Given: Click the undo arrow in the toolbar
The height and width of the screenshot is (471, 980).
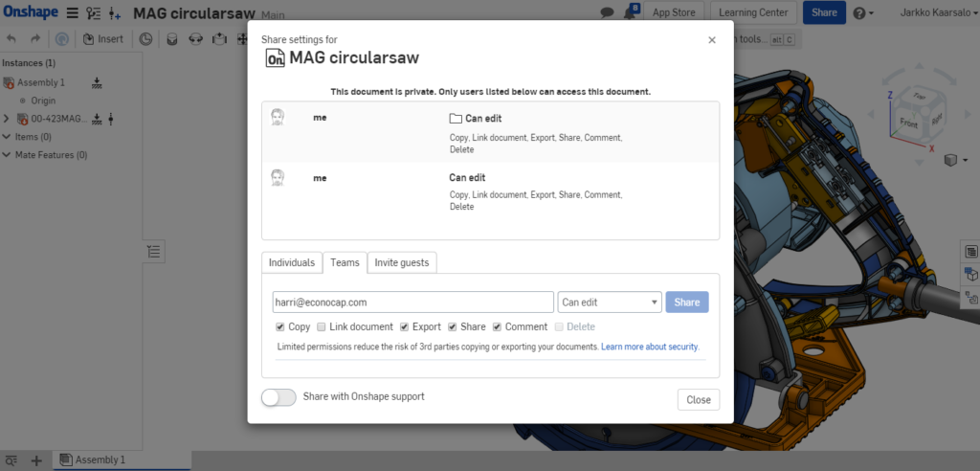Looking at the screenshot, I should tap(11, 39).
